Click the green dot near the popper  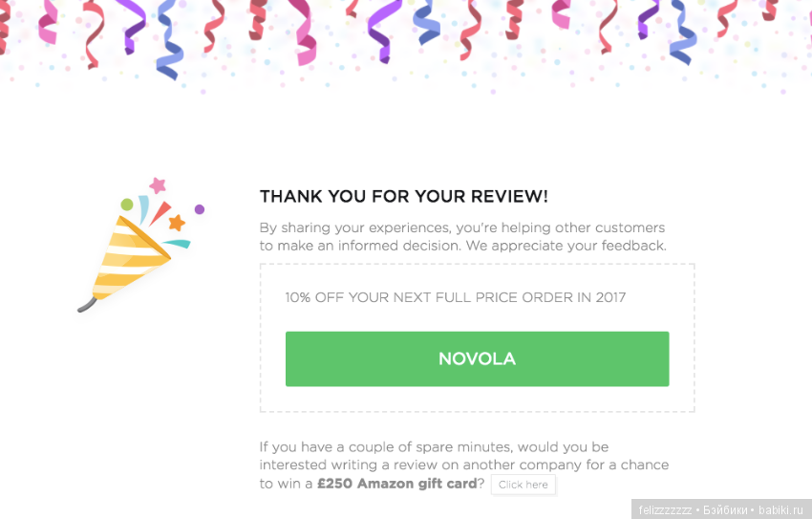click(x=127, y=205)
